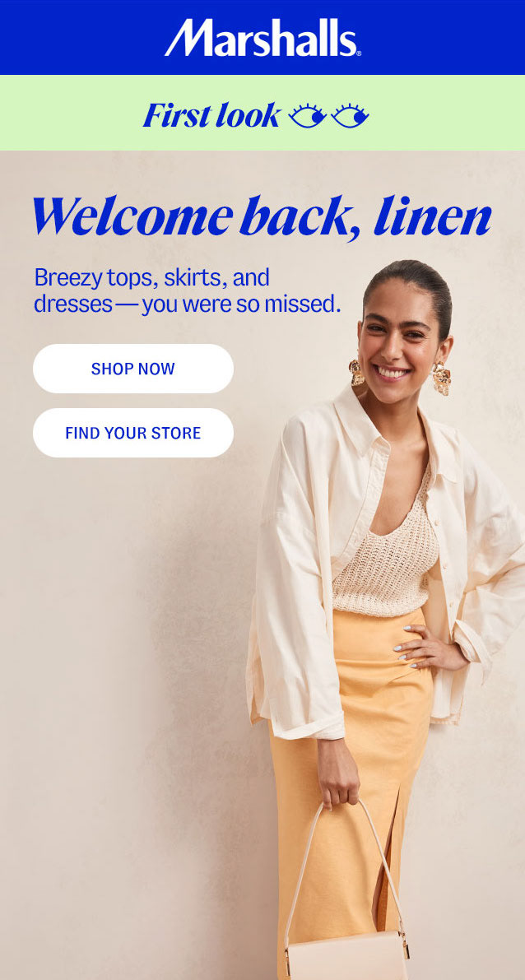This screenshot has width=525, height=980.
Task: Click the Welcome back, linen headline
Action: (262, 217)
